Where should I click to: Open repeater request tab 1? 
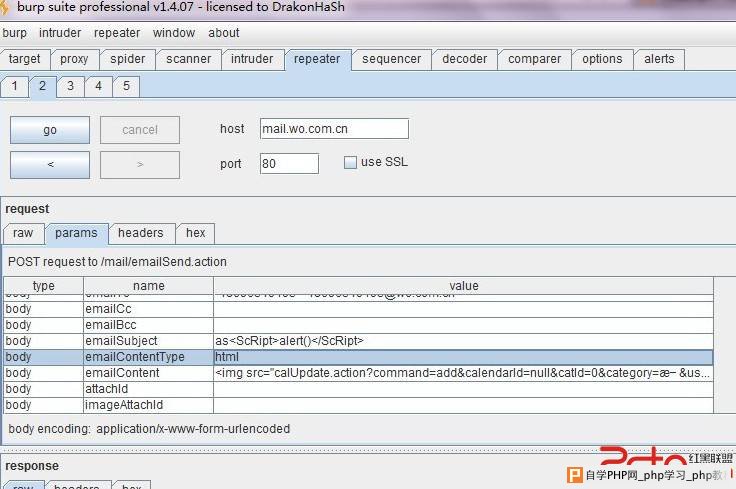tap(15, 86)
